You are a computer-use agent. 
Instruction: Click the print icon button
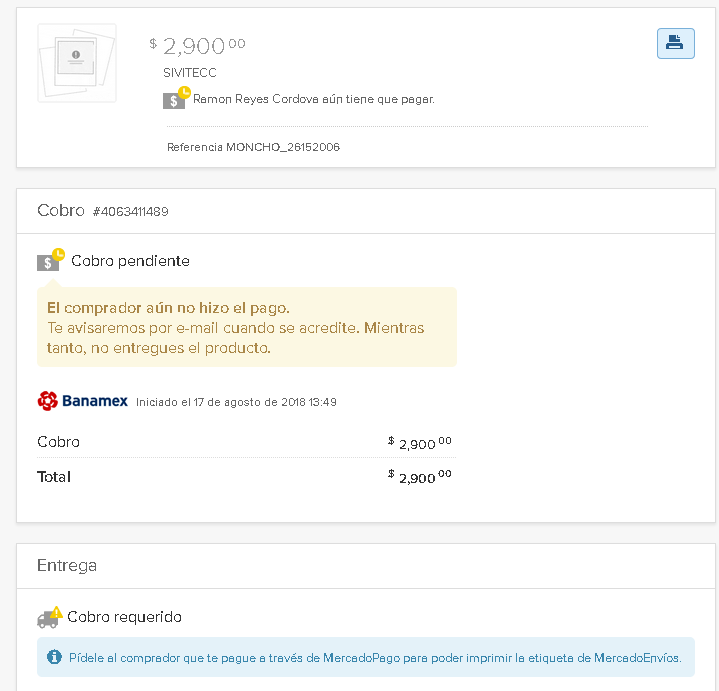(675, 43)
